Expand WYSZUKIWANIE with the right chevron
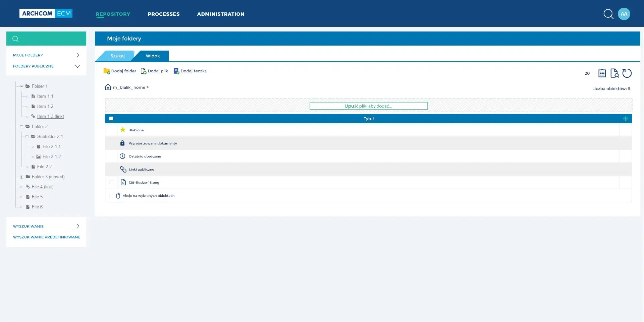644x322 pixels. tap(78, 226)
